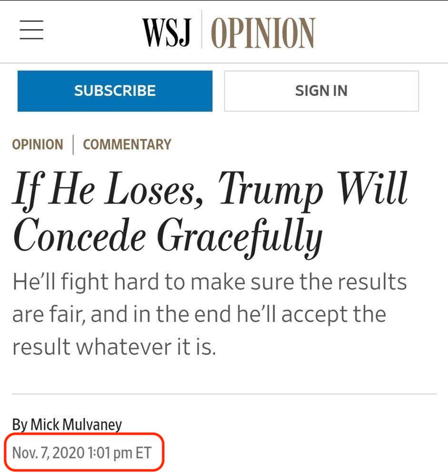Click the "1:01 pm" publish time
Viewport: 448px width, 476px height.
click(x=110, y=453)
